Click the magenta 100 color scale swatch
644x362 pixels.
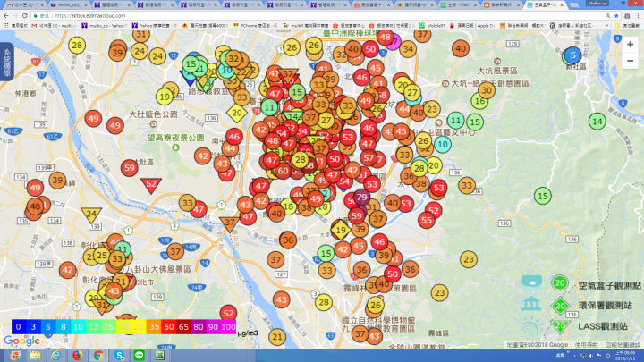(228, 327)
